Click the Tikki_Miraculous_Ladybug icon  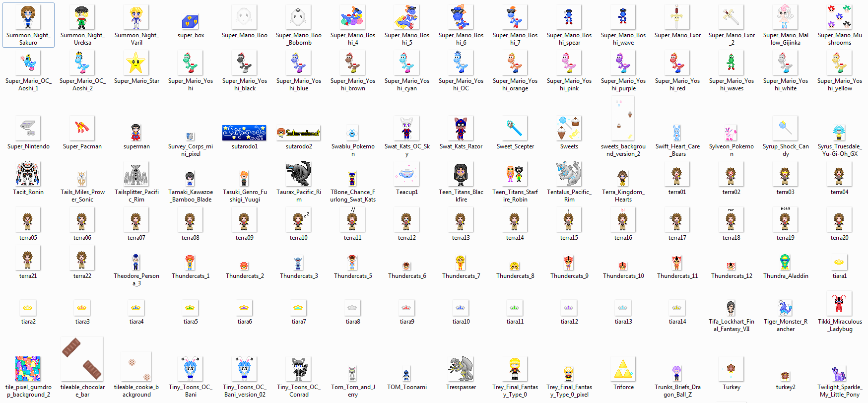[x=840, y=303]
